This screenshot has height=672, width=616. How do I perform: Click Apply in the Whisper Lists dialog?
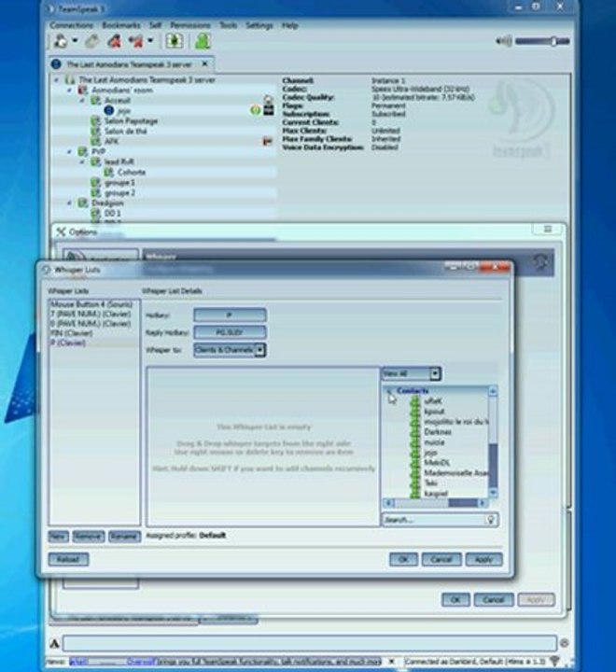(x=483, y=559)
